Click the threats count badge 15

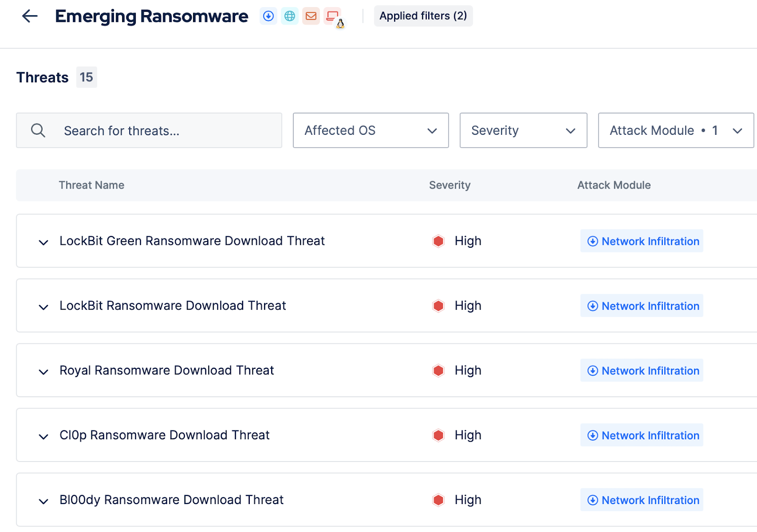click(x=87, y=77)
